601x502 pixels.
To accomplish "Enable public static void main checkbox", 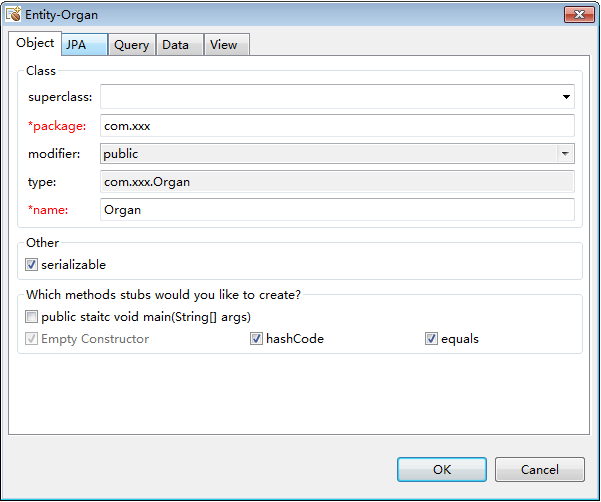I will tap(31, 317).
